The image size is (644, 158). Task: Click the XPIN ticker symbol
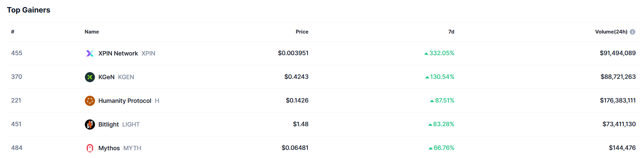click(x=148, y=53)
